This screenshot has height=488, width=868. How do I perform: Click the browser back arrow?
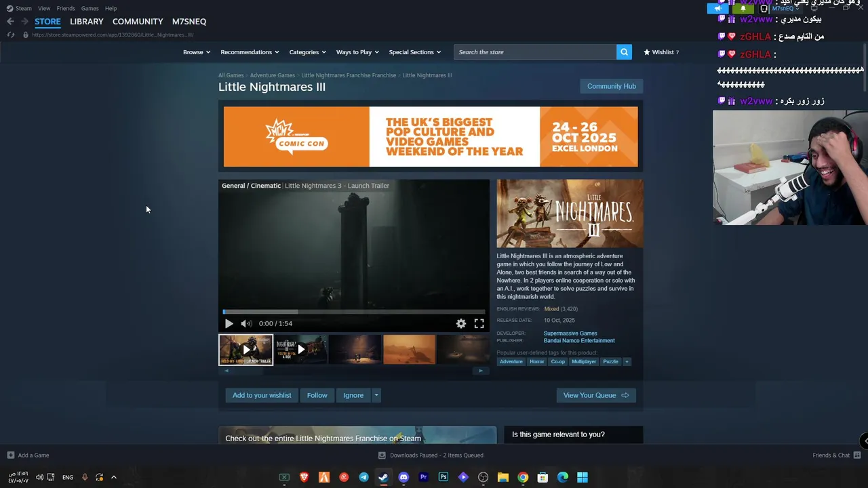pyautogui.click(x=10, y=22)
